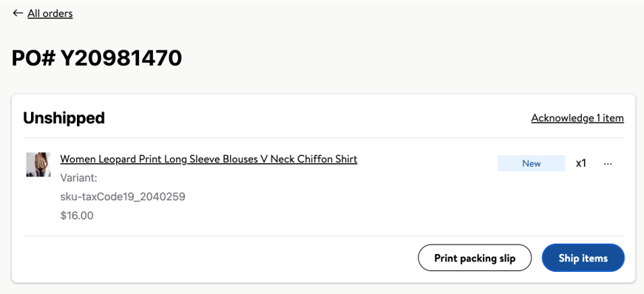Screen dimensions: 644x294
Task: Open the three-dot item options menu
Action: pyautogui.click(x=608, y=163)
